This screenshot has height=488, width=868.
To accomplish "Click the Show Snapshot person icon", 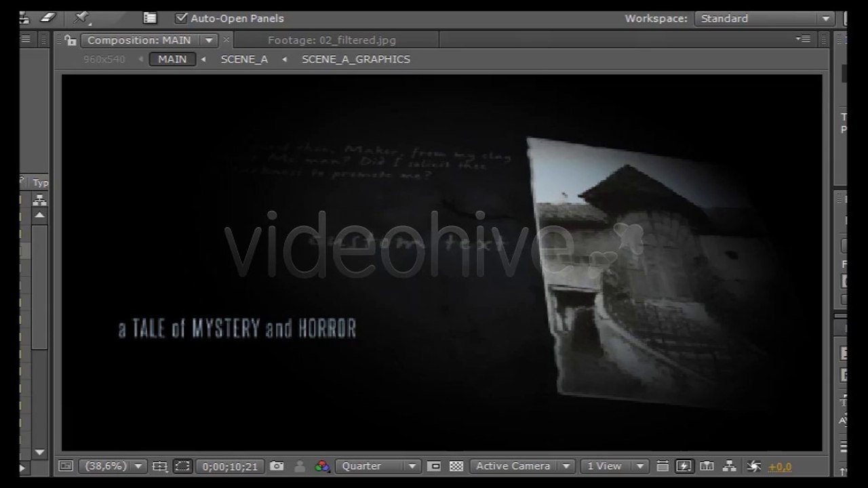I will click(299, 466).
